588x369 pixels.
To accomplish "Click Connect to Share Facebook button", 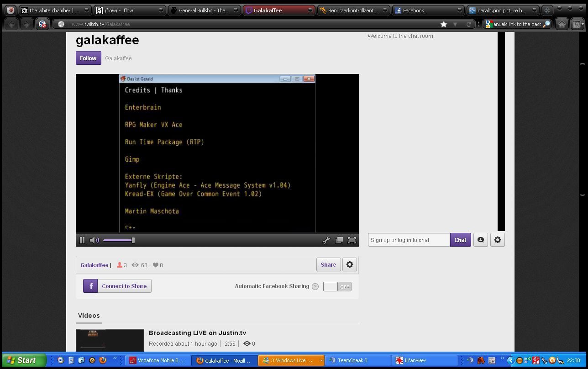I will click(117, 286).
